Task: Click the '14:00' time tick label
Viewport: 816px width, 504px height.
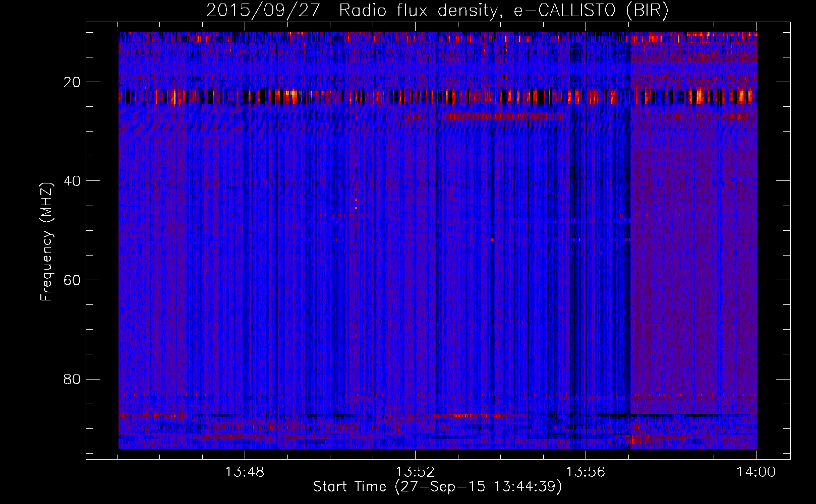Action: point(756,472)
